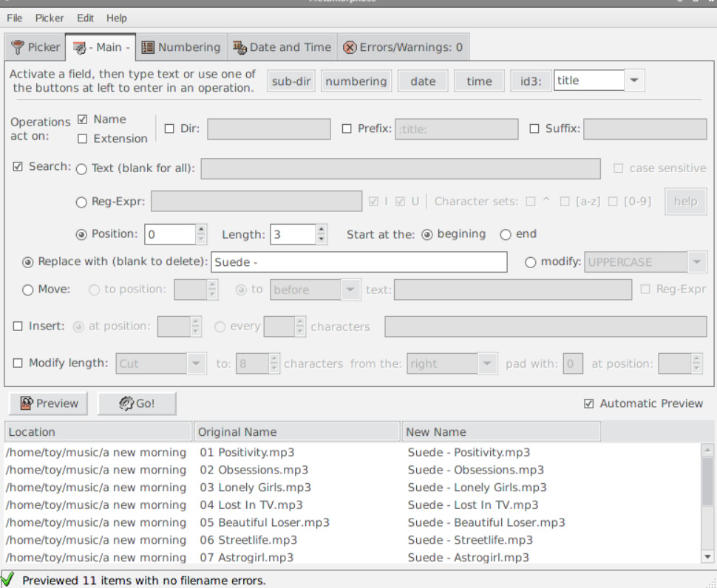The image size is (717, 588).
Task: Click the Picker tab funnel icon
Action: click(18, 47)
